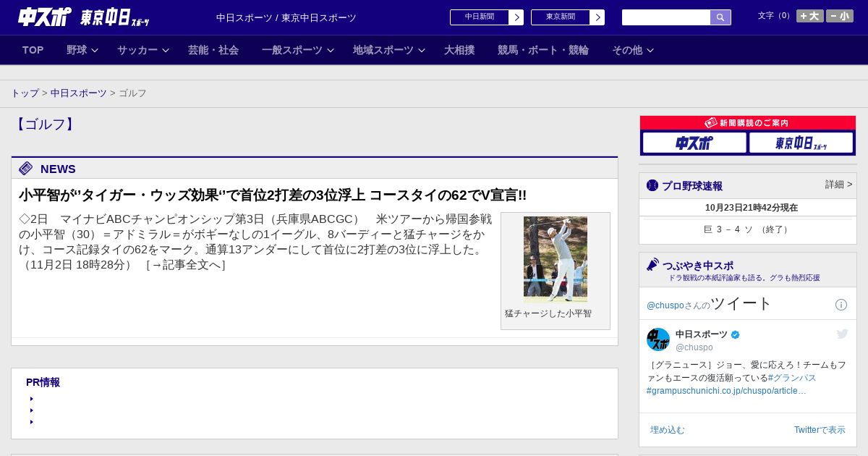Click the baseball icon beside プロ野球速報

[x=652, y=186]
